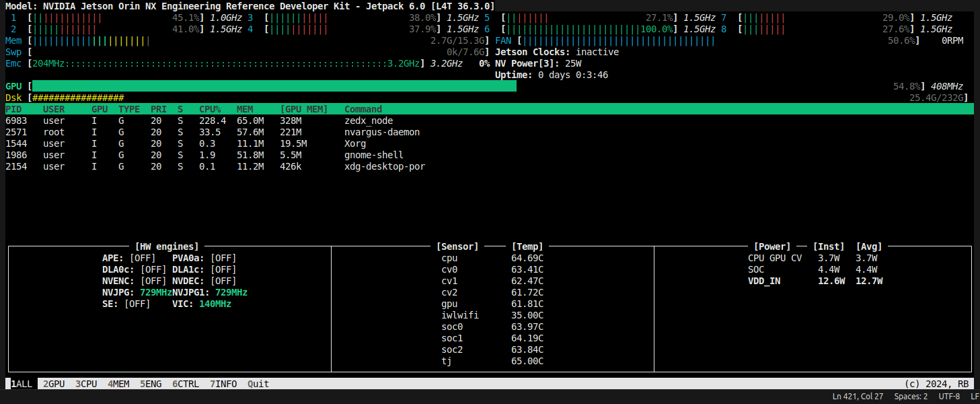Sort processes by the USER column header
Image resolution: width=980 pixels, height=404 pixels.
tap(54, 109)
